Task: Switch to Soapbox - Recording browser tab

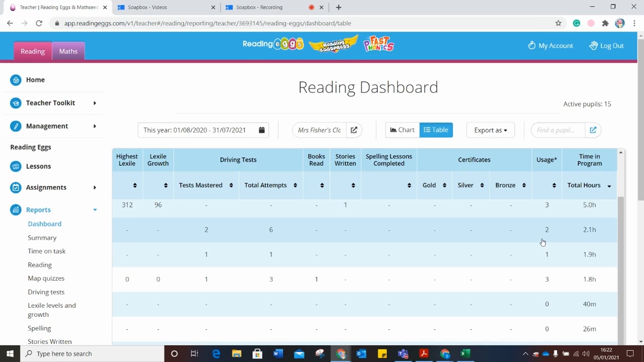Action: (274, 8)
